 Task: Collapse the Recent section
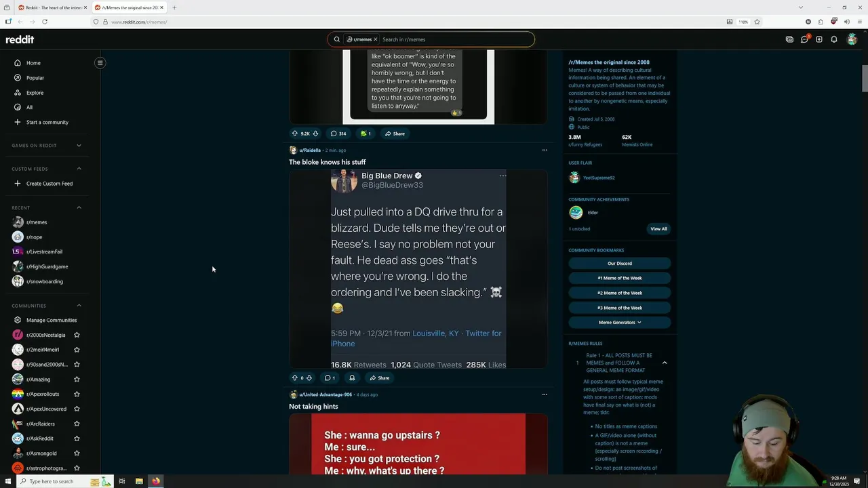coord(79,207)
